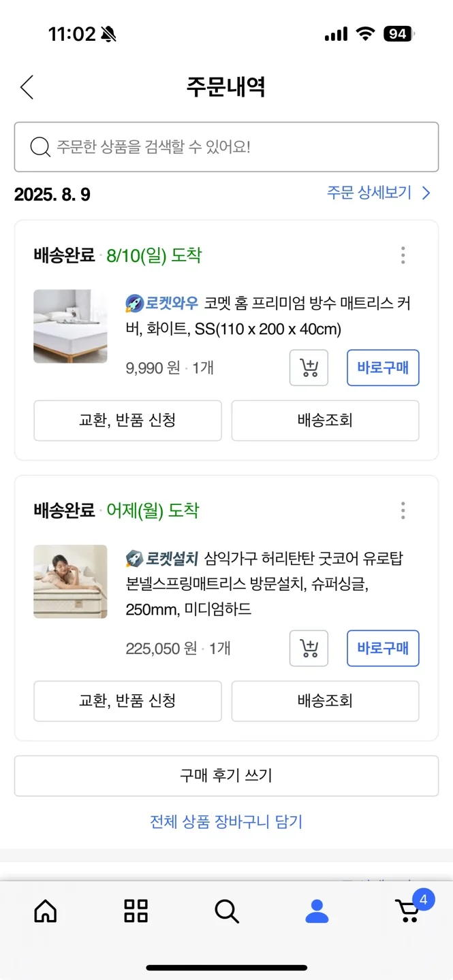Tap the mattress cover product thumbnail

70,327
